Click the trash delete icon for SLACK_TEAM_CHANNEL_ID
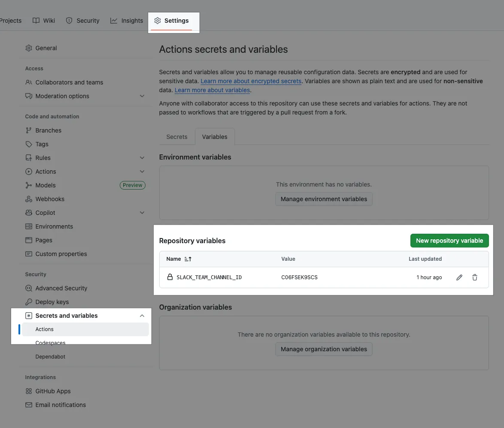 point(474,277)
